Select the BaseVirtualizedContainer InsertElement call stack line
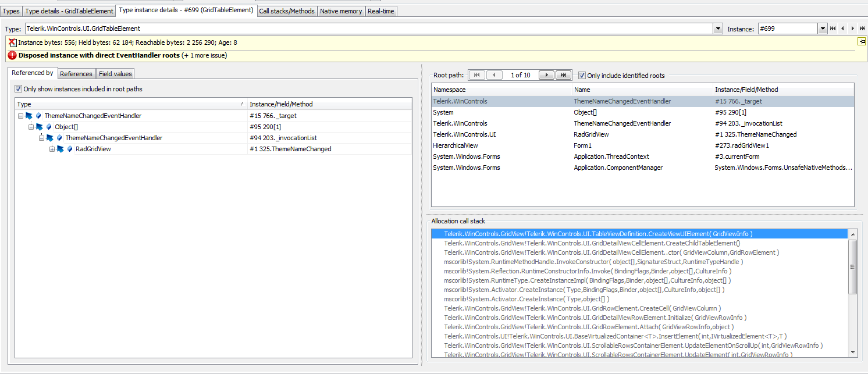Image resolution: width=868 pixels, height=374 pixels. tap(640, 336)
